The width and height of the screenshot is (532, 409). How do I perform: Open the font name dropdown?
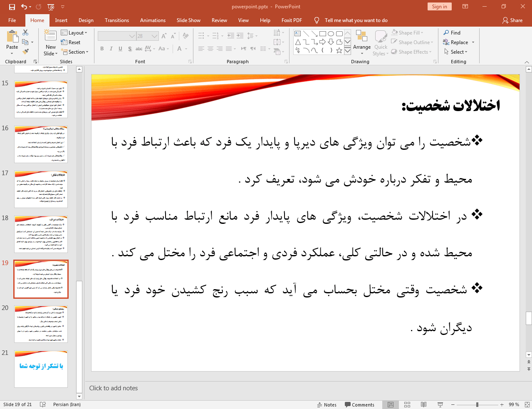(x=132, y=36)
